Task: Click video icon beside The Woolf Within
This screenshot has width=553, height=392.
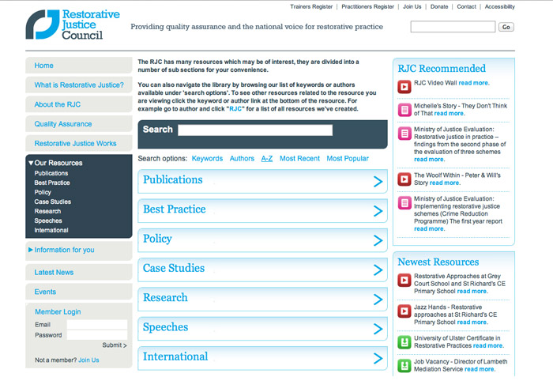Action: (x=404, y=179)
